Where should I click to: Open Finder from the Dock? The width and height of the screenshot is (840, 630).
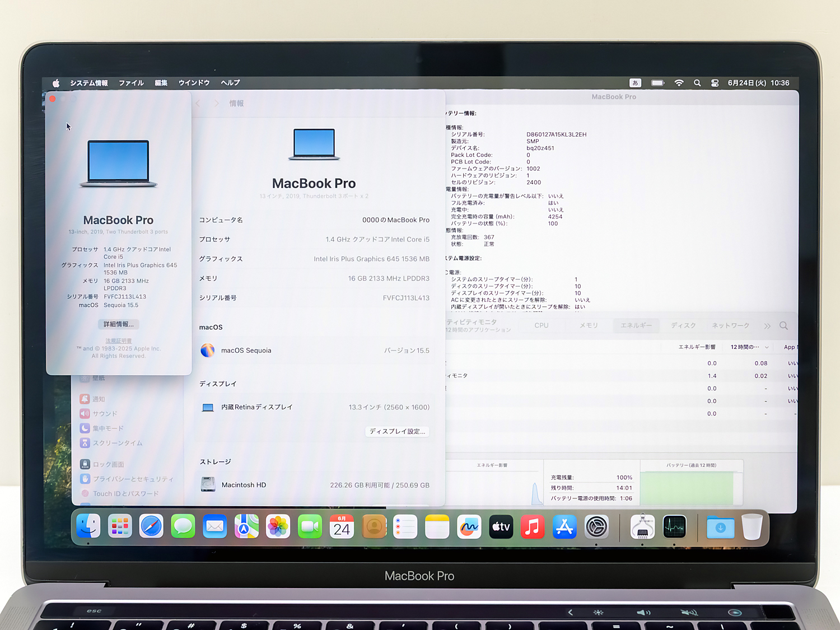tap(88, 526)
